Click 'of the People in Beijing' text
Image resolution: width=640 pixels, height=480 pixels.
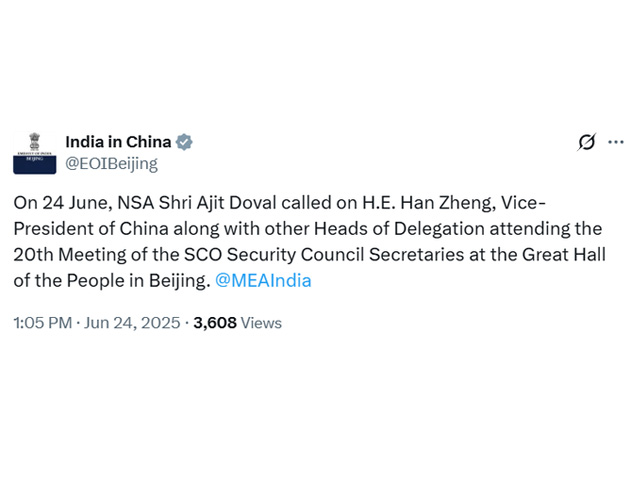pyautogui.click(x=110, y=280)
